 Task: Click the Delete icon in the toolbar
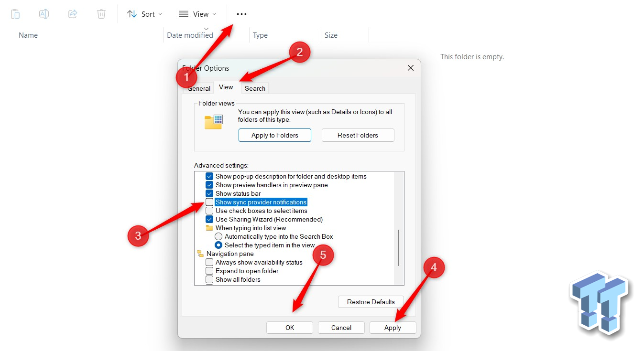coord(101,14)
